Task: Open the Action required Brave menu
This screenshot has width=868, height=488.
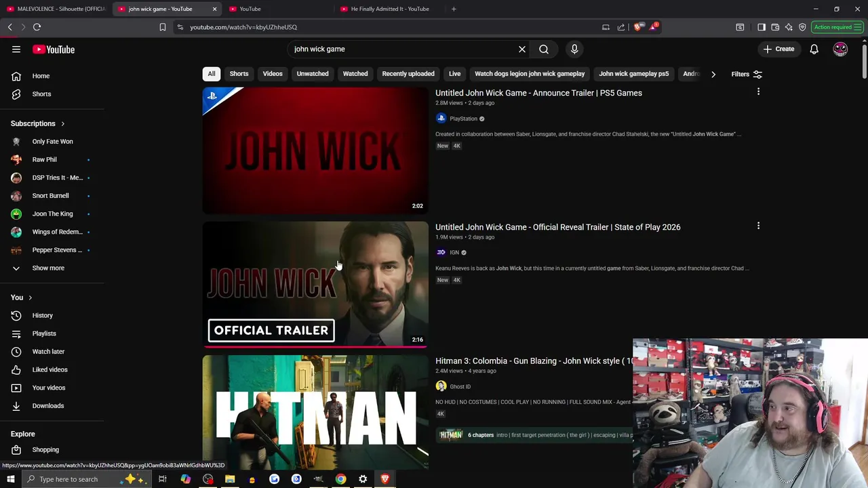Action: tap(837, 27)
